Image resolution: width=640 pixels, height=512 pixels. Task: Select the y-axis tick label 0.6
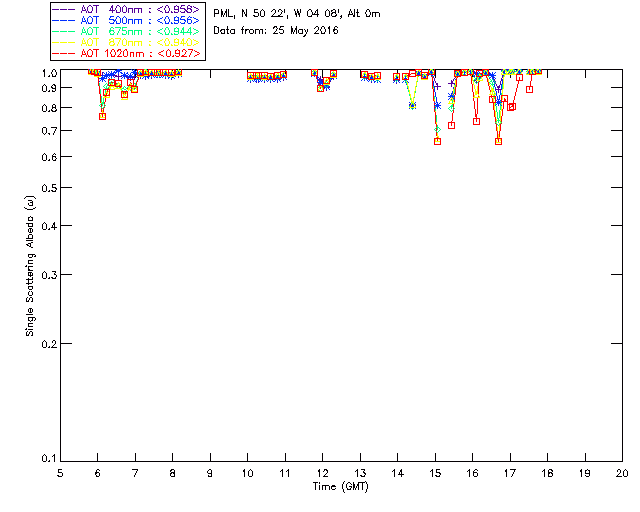tap(49, 157)
